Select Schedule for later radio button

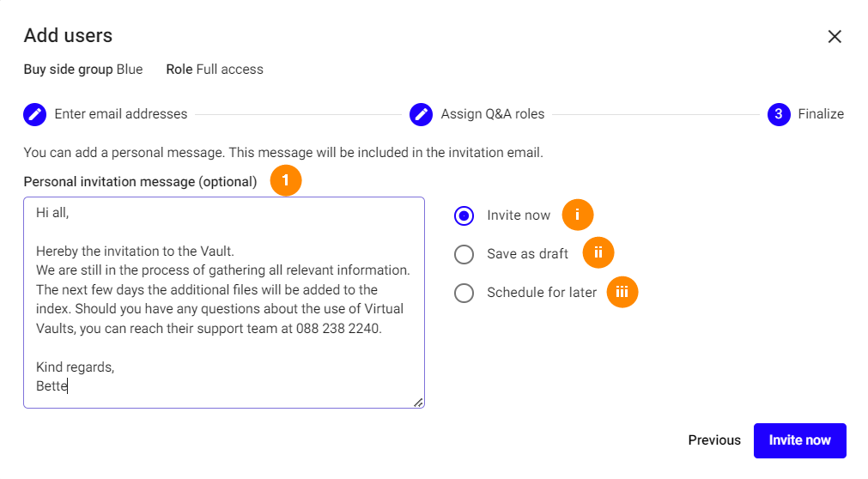[464, 293]
